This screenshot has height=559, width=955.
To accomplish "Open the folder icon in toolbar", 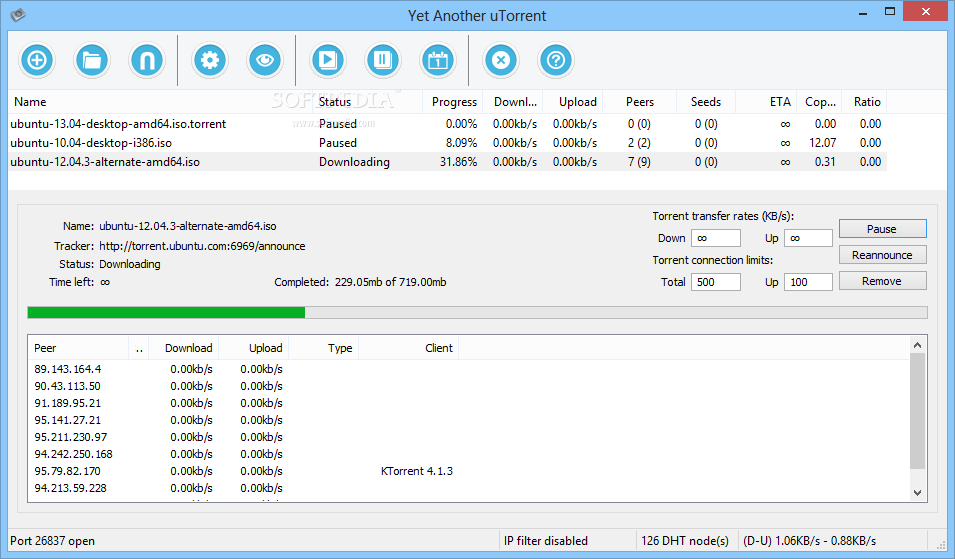I will [92, 60].
